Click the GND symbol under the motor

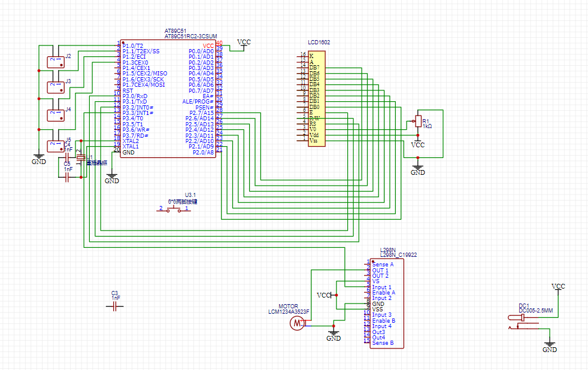click(334, 336)
